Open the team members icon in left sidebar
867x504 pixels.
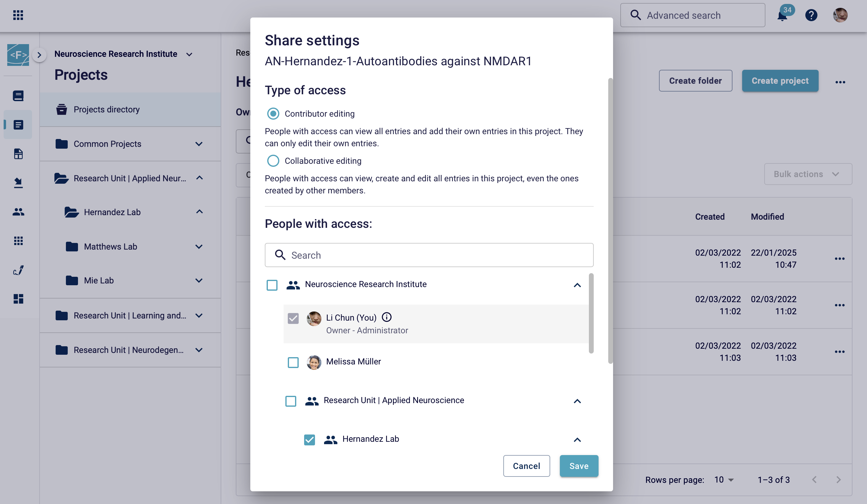pyautogui.click(x=18, y=212)
